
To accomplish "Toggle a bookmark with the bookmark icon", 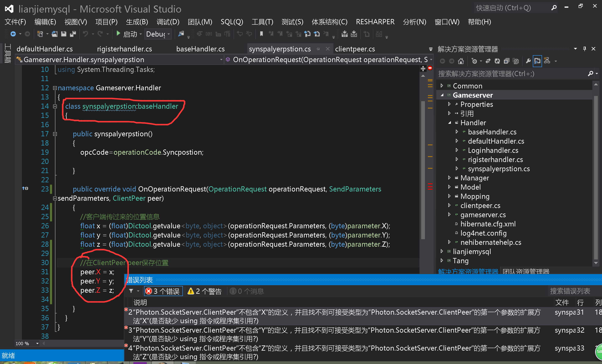I will [261, 34].
